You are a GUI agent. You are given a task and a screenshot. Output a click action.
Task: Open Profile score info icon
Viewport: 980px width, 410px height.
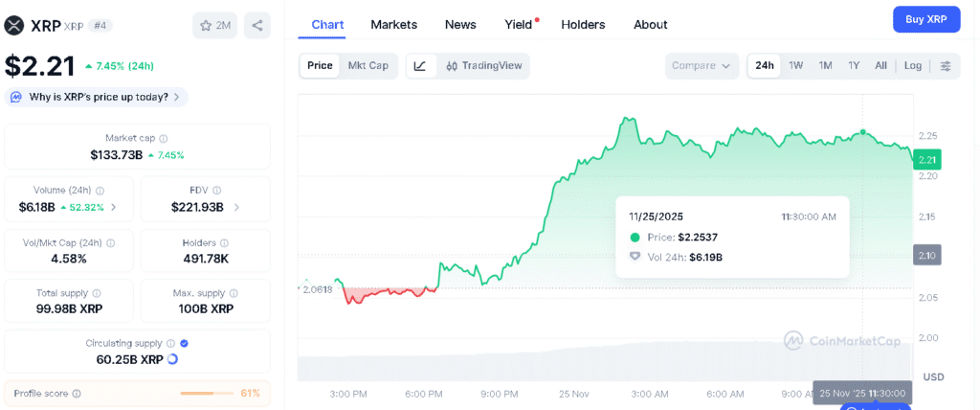tap(77, 394)
